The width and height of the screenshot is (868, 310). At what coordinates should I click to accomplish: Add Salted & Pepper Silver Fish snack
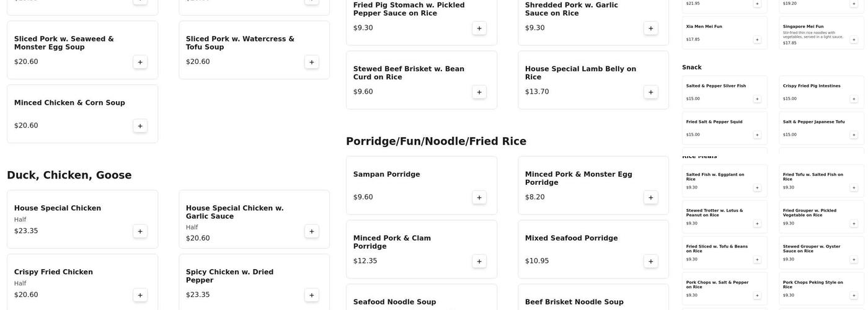(757, 99)
